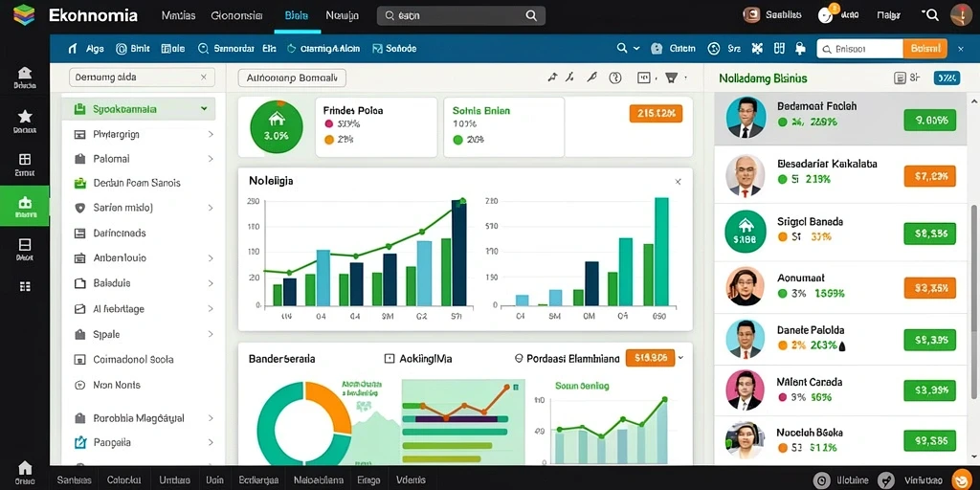Toggle the blue badge beside Nolladamg Blanus
The height and width of the screenshot is (490, 980).
[x=947, y=78]
